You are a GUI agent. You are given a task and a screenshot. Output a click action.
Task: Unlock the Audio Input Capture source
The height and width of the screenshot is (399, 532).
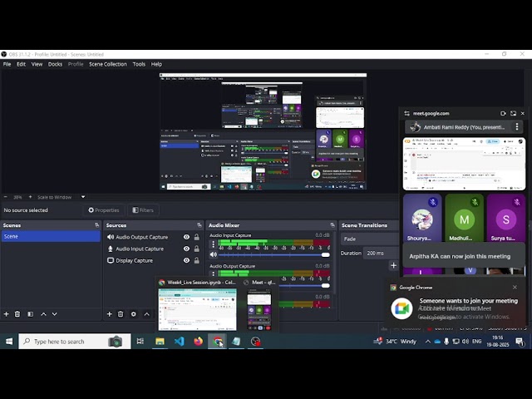pos(196,249)
